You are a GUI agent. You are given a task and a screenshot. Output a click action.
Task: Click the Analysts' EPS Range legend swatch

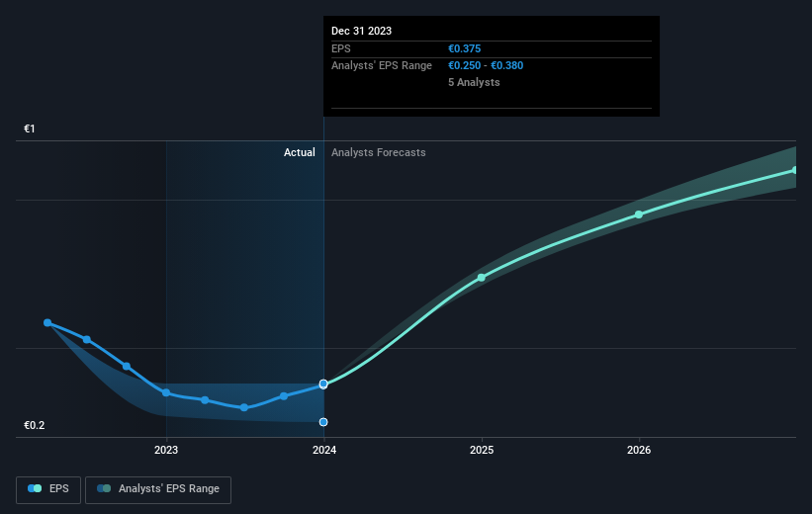click(104, 488)
